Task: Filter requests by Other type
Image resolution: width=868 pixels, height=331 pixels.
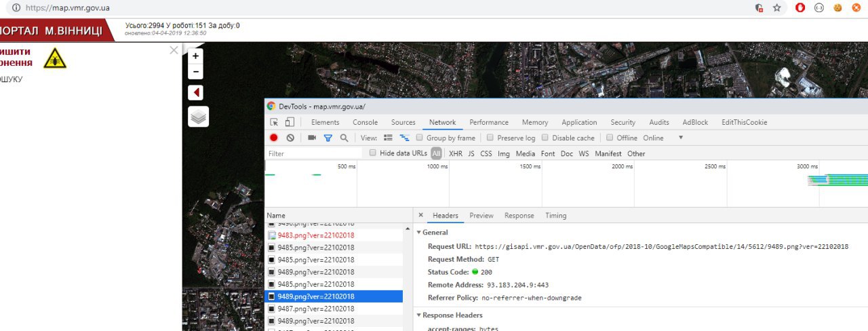Action: 636,154
